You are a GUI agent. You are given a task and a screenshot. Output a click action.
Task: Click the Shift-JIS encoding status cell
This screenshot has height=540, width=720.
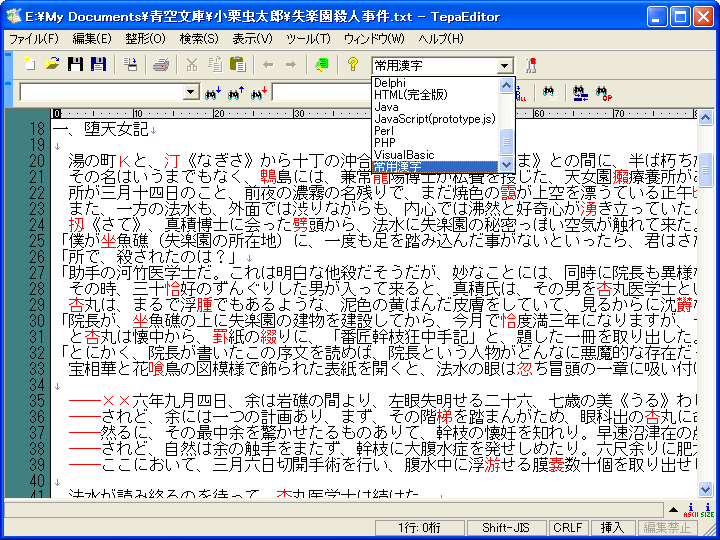pyautogui.click(x=505, y=528)
